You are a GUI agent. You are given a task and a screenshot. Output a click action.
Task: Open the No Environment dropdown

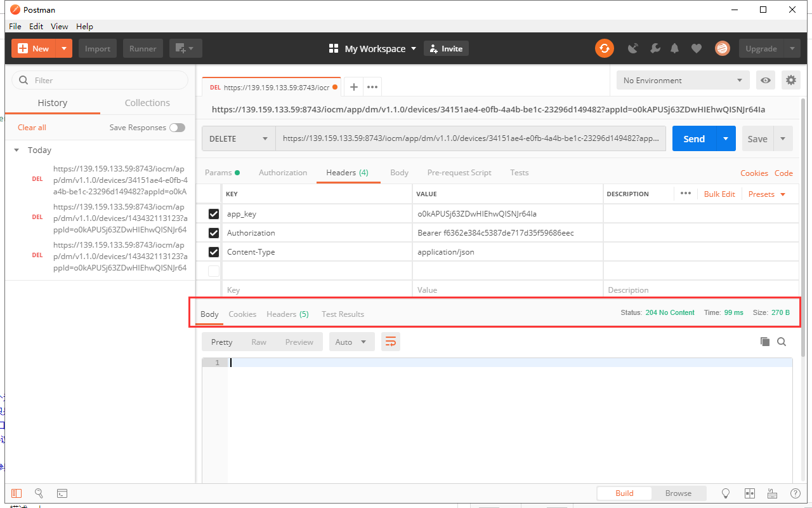pos(683,80)
